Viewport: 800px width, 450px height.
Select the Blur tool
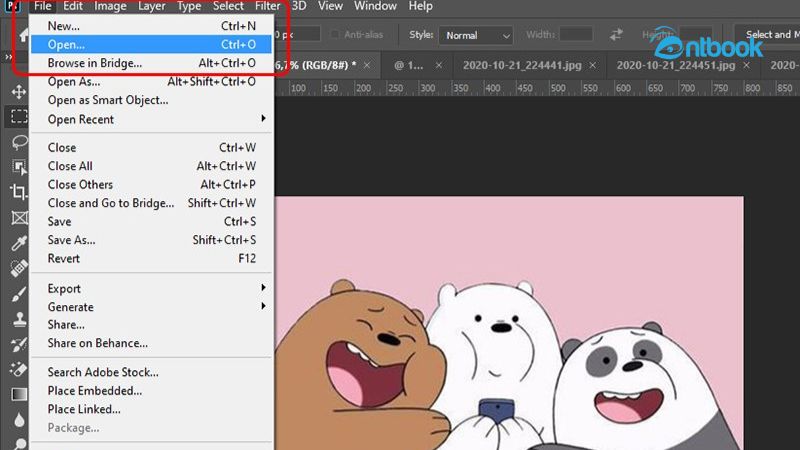[19, 420]
